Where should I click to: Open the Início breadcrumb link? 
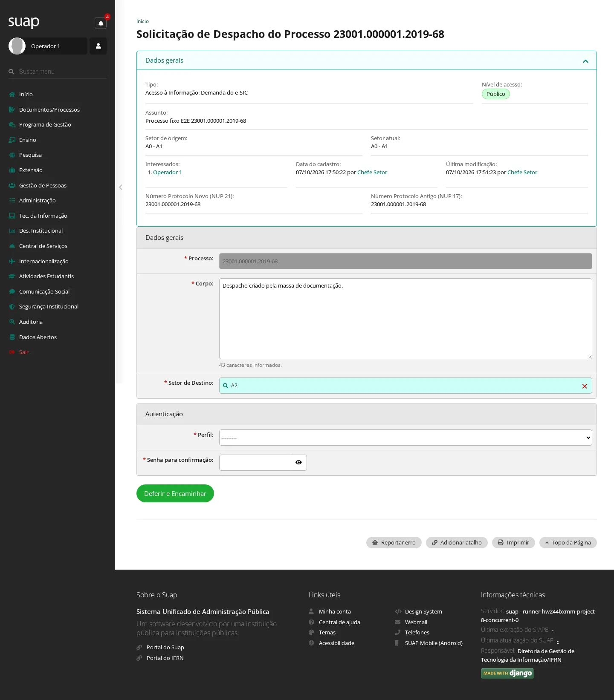point(142,21)
